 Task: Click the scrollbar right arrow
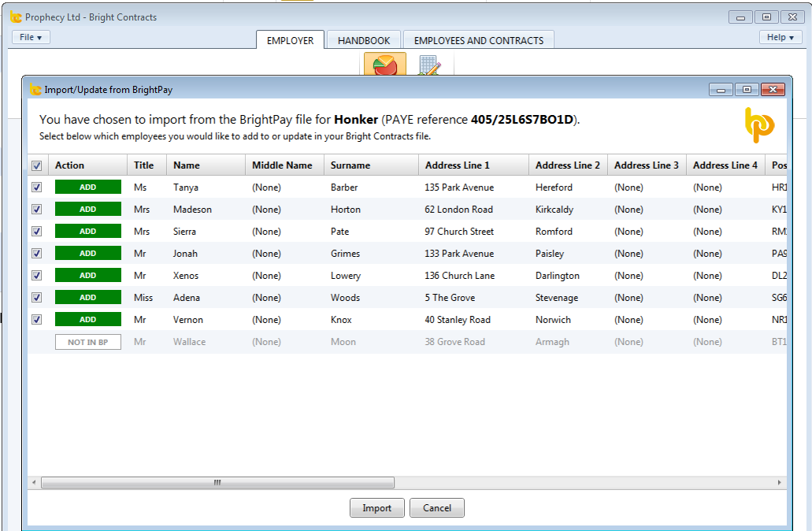(780, 482)
